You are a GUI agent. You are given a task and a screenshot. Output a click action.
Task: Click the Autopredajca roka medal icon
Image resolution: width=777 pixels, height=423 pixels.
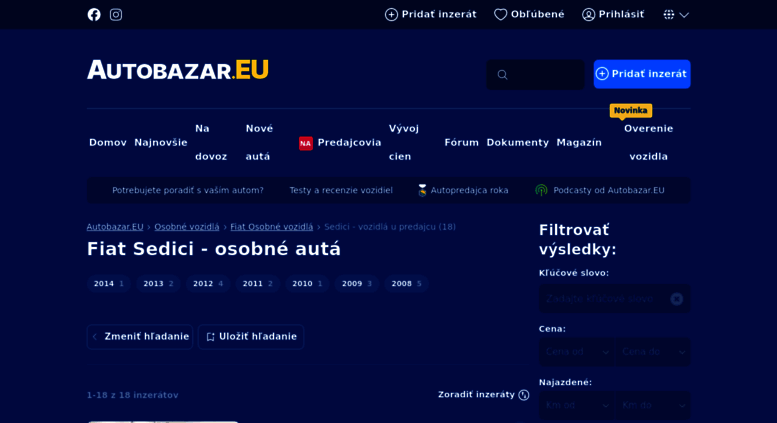tap(422, 190)
